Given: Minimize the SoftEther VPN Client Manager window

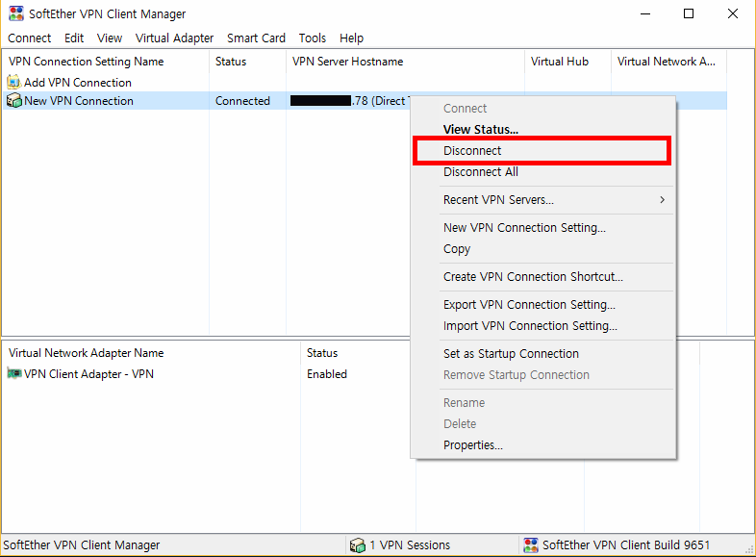Looking at the screenshot, I should point(645,13).
